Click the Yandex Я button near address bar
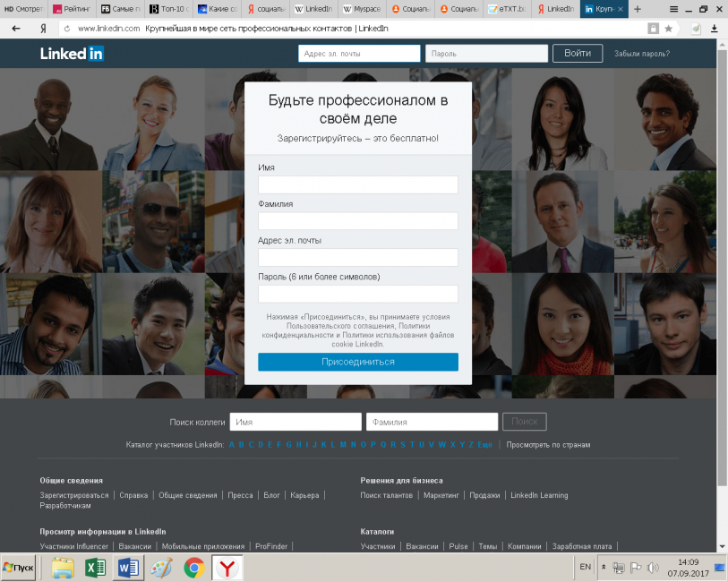The image size is (728, 582). [x=43, y=29]
